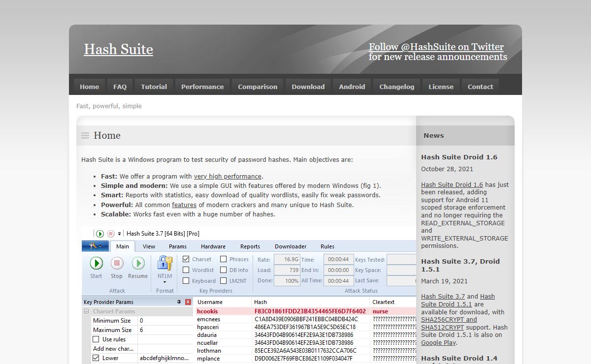
Task: Follow the "very high performance" link
Action: (228, 177)
